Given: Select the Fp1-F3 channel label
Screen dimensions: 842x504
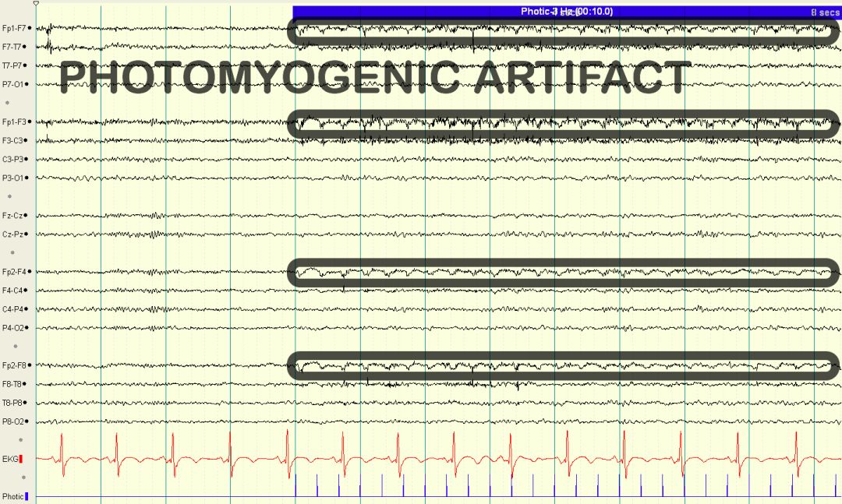Looking at the screenshot, I should coord(13,122).
